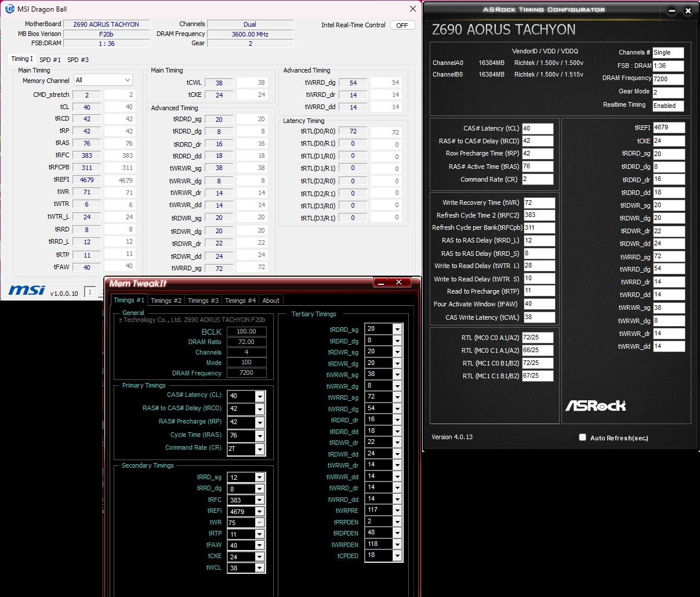The image size is (700, 597).
Task: Click the MSI logo in Dragon Ball window
Action: tap(27, 290)
